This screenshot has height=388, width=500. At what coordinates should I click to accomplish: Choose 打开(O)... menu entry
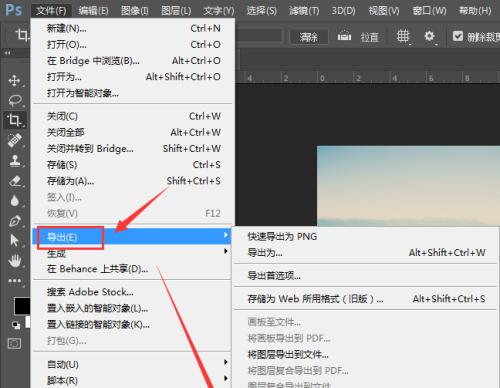click(133, 45)
